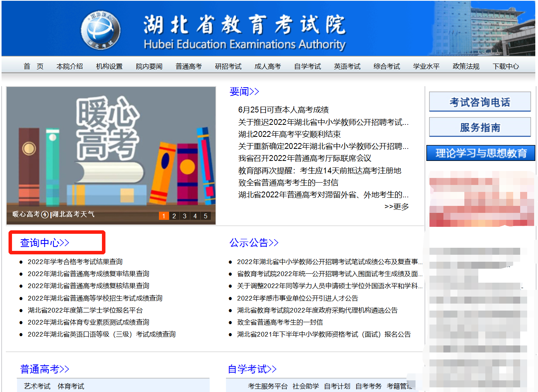Viewport: 538px width, 392px height.
Task: Open news about 推迟2022年中小学教师公开招聘考试
Action: (x=323, y=122)
